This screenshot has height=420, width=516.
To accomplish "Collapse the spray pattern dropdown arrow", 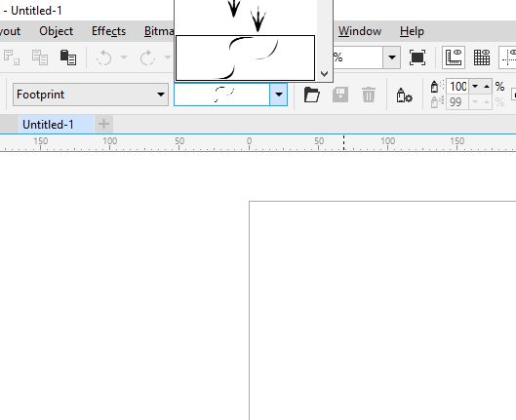I will pos(278,95).
